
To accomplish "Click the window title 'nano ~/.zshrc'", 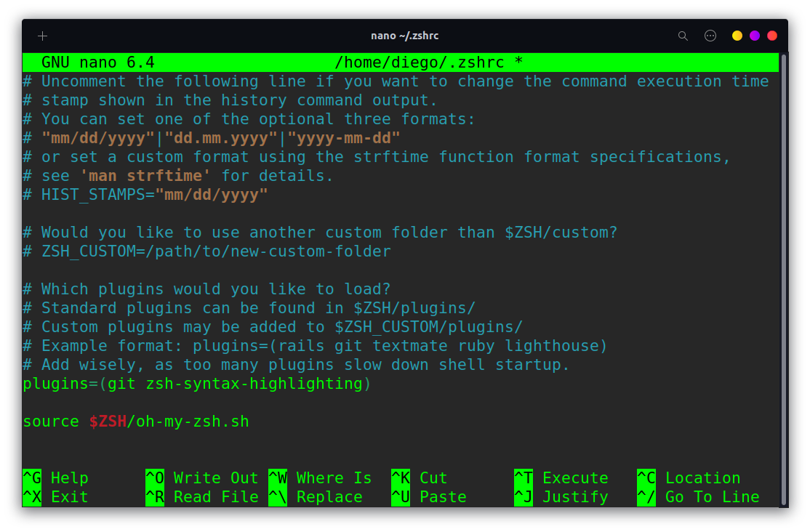I will click(x=404, y=36).
